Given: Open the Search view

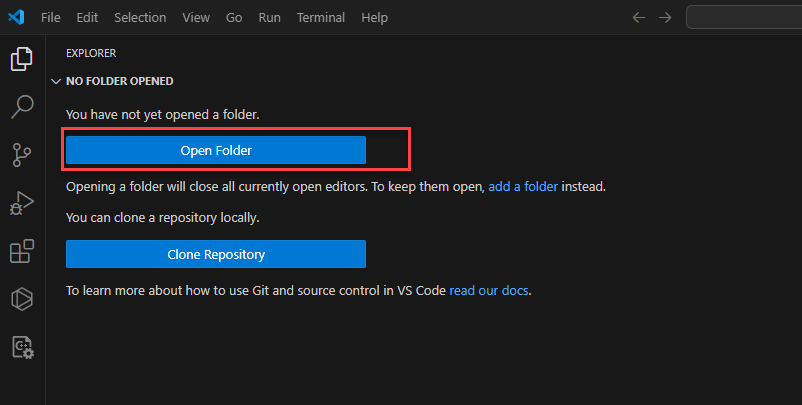Looking at the screenshot, I should tap(21, 106).
